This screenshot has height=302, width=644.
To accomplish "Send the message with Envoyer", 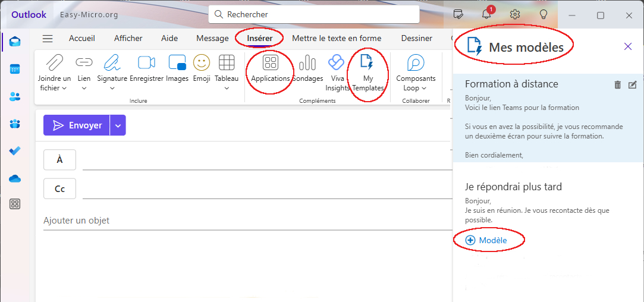I will pos(77,125).
